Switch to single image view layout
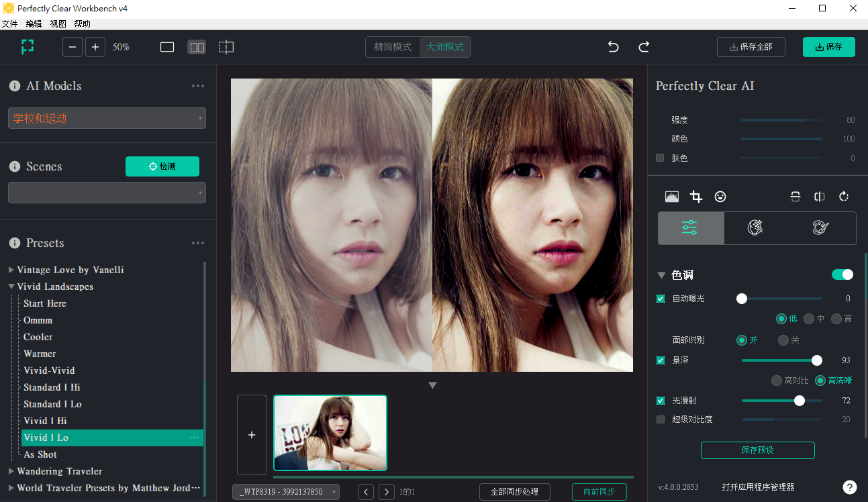This screenshot has height=502, width=868. (x=167, y=47)
